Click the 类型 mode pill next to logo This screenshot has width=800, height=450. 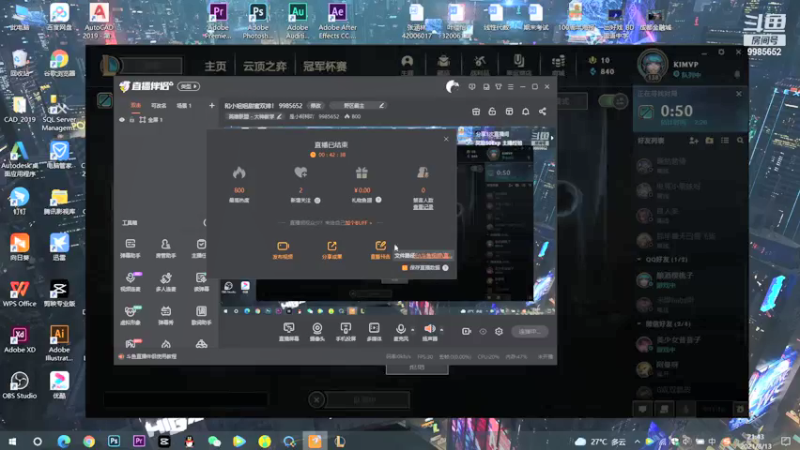188,86
